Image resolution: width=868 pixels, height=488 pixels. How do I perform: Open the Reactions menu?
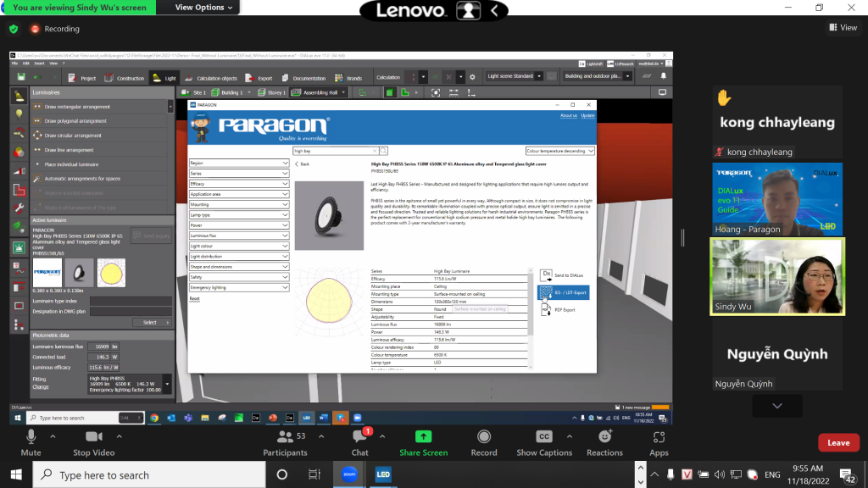604,437
